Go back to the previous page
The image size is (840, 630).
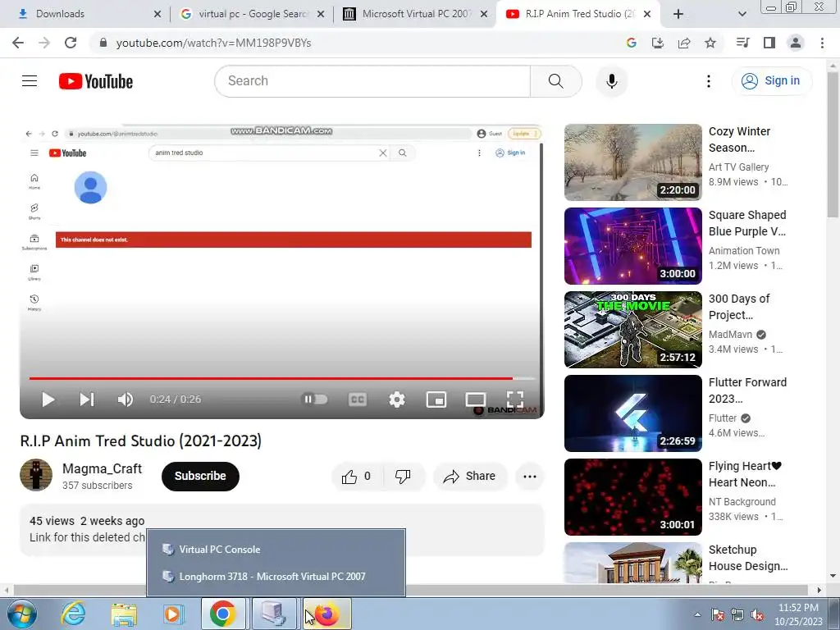coord(18,43)
